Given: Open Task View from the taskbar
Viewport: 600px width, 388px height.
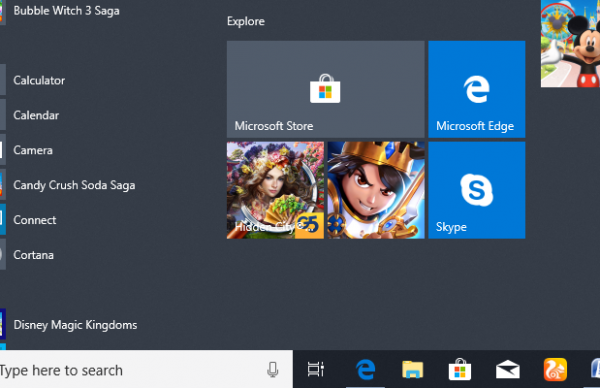Looking at the screenshot, I should (316, 370).
